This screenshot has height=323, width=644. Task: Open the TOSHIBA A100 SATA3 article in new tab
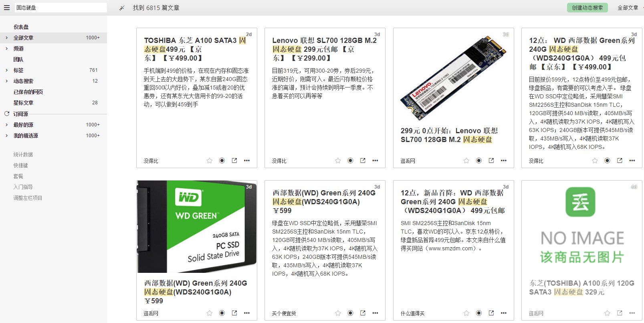(x=234, y=160)
